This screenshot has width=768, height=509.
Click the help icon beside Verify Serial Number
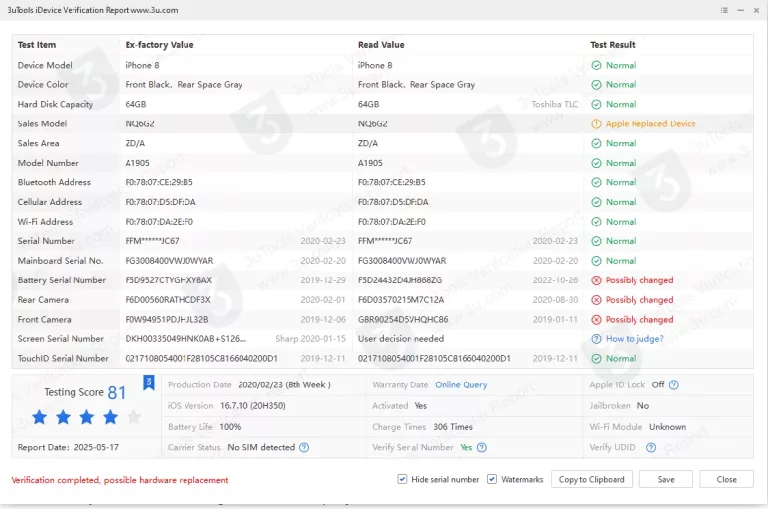(482, 447)
